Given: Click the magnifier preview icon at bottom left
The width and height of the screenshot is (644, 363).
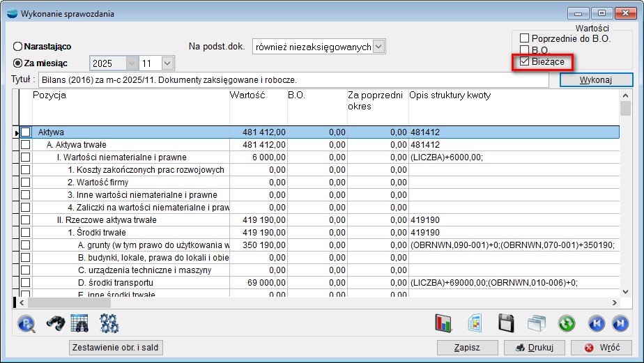Looking at the screenshot, I should [26, 323].
